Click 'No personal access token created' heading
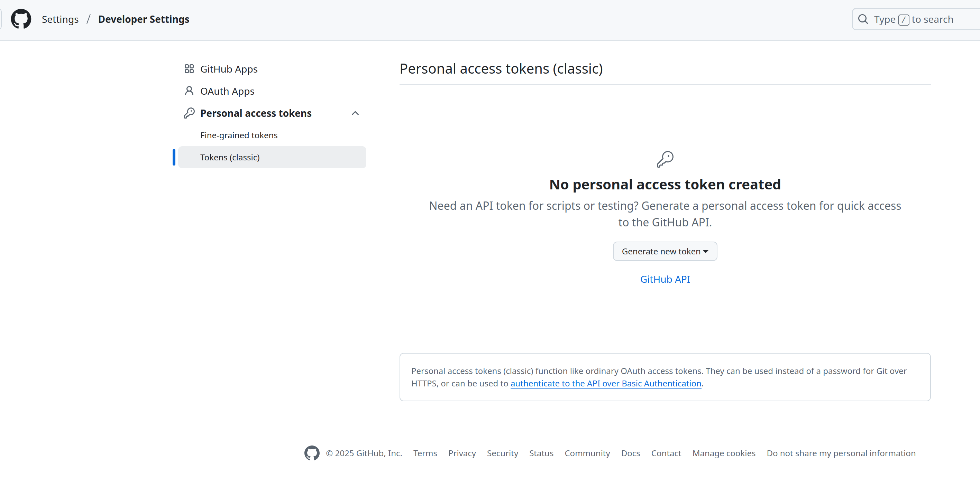The height and width of the screenshot is (478, 980). [x=665, y=185]
